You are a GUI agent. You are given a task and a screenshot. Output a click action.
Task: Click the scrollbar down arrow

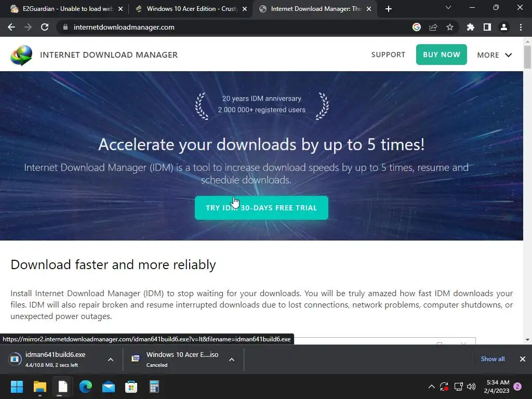tap(527, 340)
